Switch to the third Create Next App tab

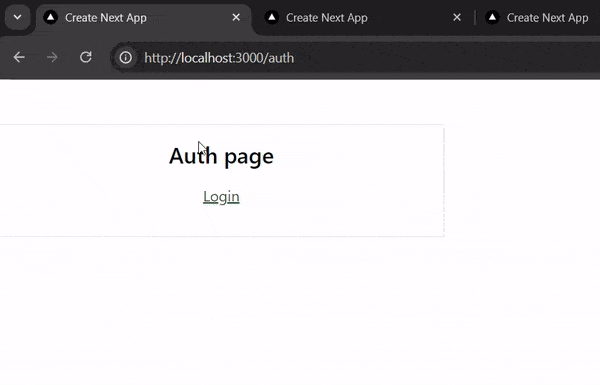point(540,18)
